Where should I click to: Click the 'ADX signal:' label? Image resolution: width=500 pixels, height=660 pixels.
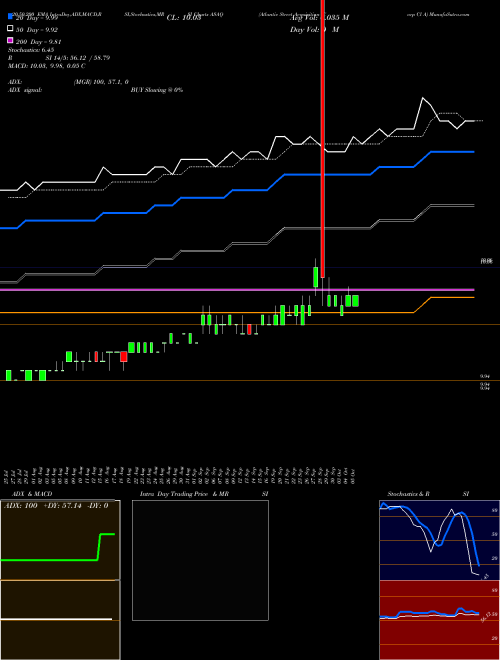pyautogui.click(x=25, y=90)
